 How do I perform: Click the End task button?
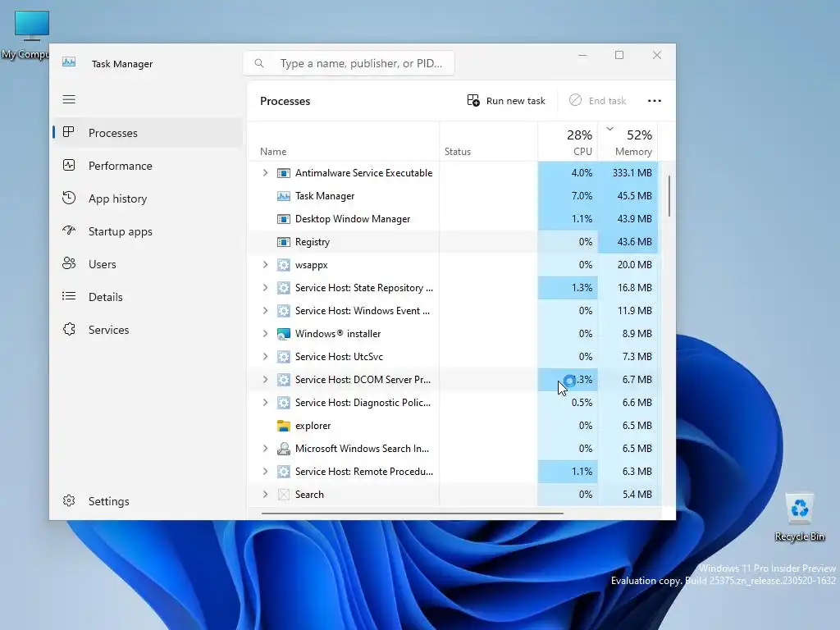597,101
